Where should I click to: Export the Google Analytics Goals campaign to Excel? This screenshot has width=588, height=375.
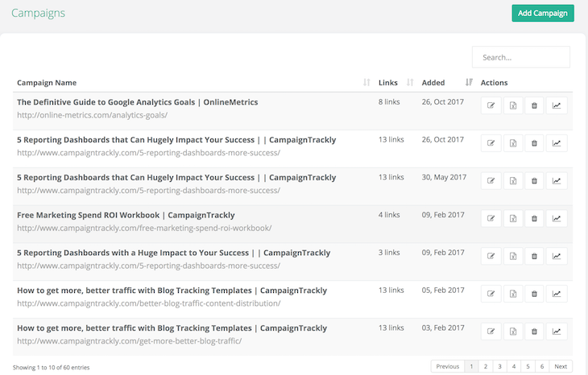[513, 105]
